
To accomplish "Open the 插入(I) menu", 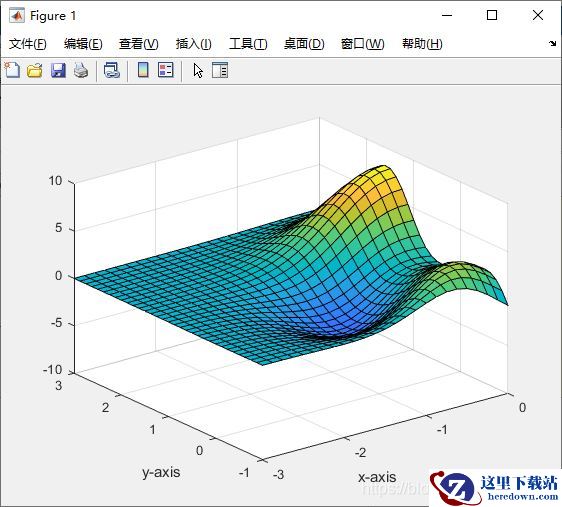I will pyautogui.click(x=194, y=44).
